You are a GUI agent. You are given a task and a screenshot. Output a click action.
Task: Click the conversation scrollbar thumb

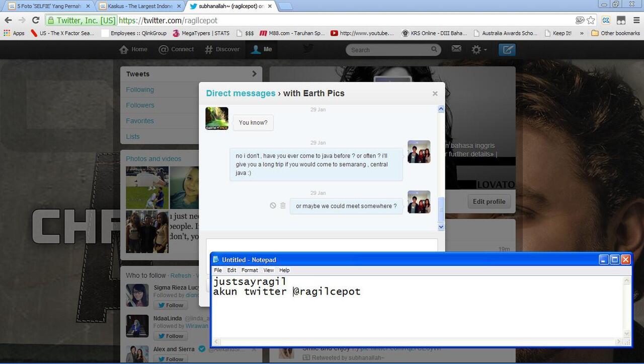tap(441, 209)
